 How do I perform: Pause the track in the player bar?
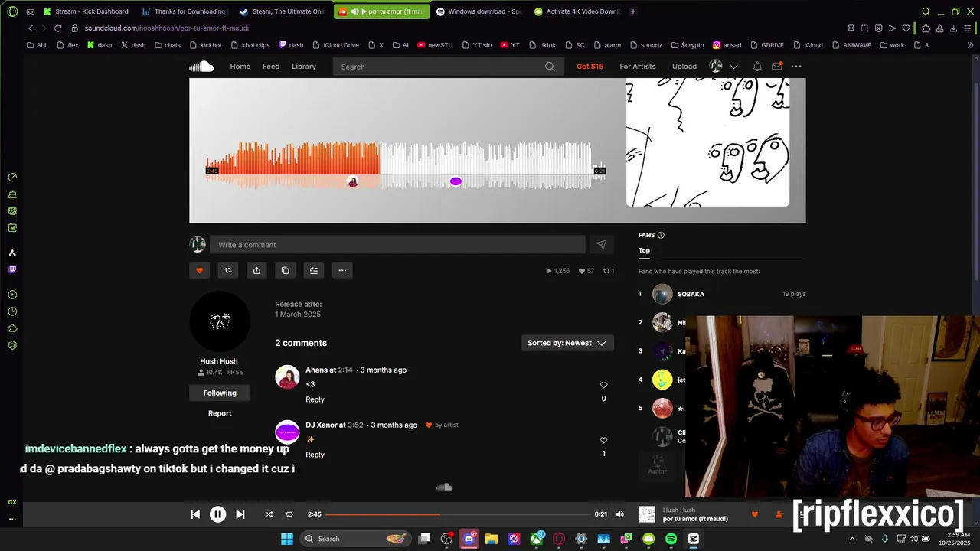tap(217, 514)
